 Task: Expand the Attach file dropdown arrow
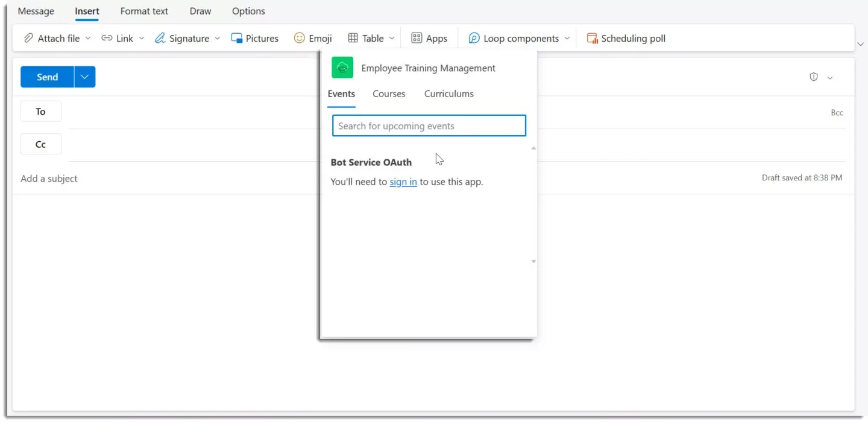[88, 38]
